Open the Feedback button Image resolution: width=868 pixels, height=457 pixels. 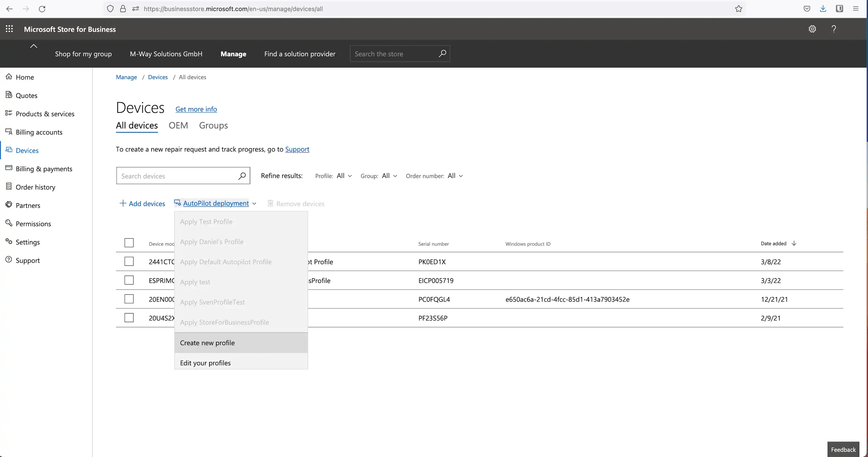click(843, 449)
